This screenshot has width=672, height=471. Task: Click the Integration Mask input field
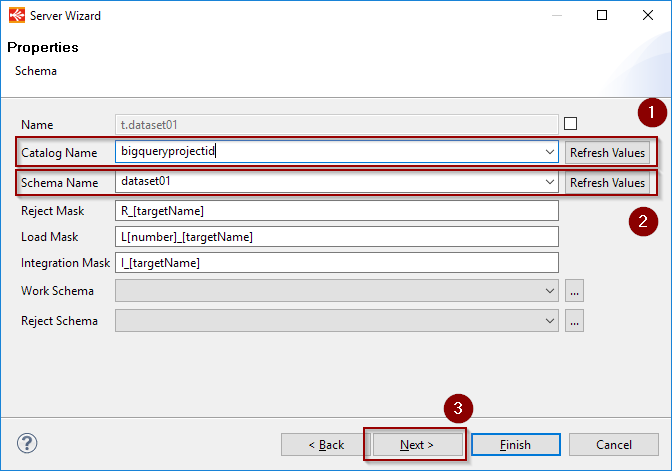[336, 262]
